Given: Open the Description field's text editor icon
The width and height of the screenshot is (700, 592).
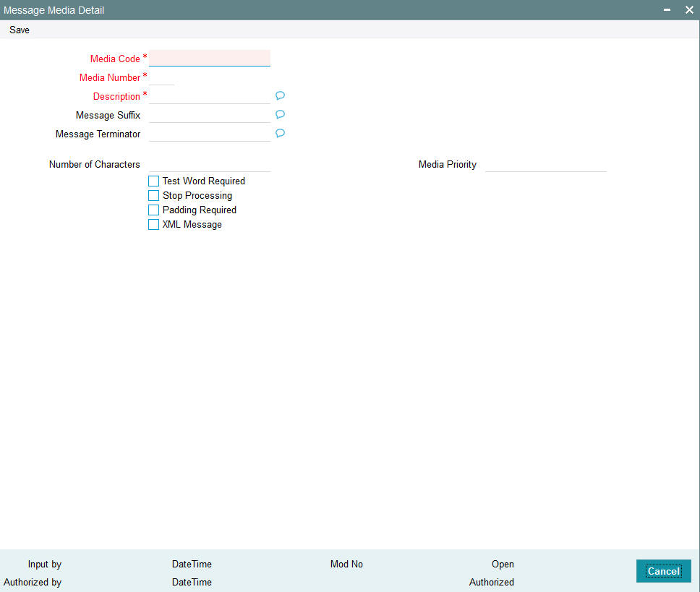Looking at the screenshot, I should [280, 96].
